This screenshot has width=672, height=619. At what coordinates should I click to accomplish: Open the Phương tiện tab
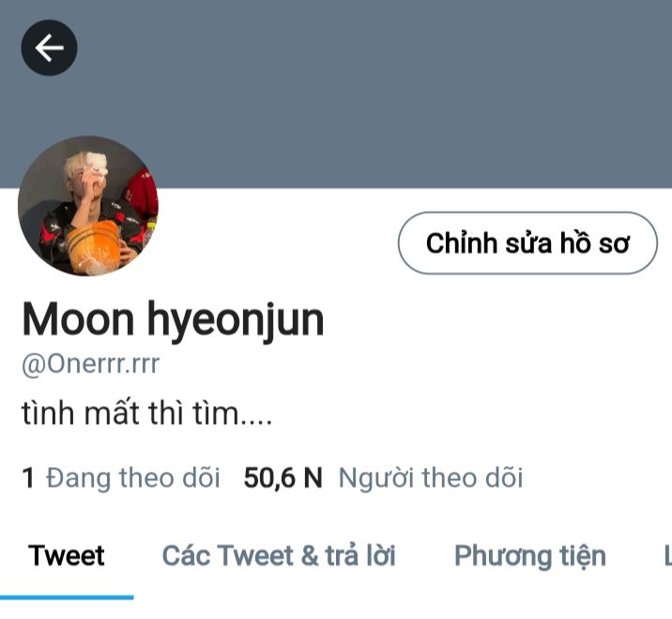coord(530,556)
